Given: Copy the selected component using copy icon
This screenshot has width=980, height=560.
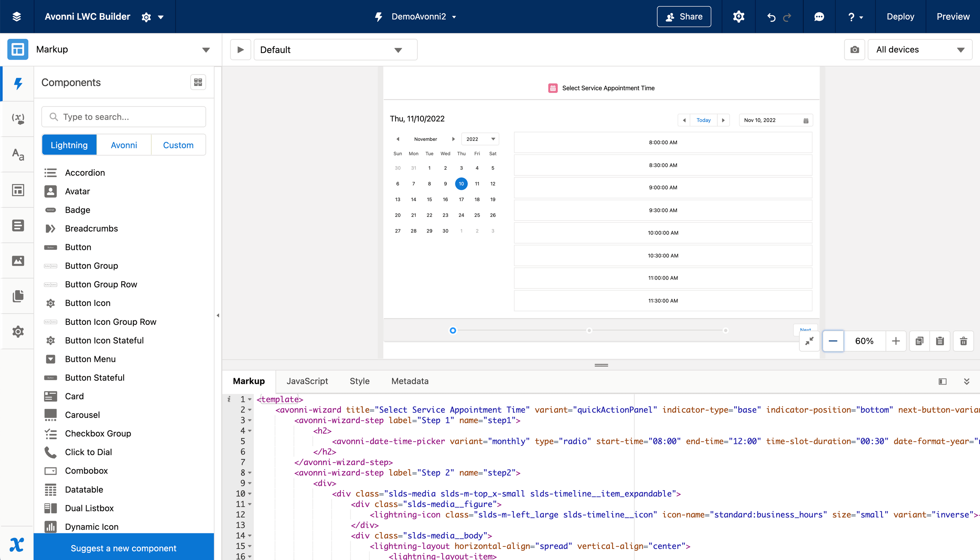Looking at the screenshot, I should coord(919,341).
